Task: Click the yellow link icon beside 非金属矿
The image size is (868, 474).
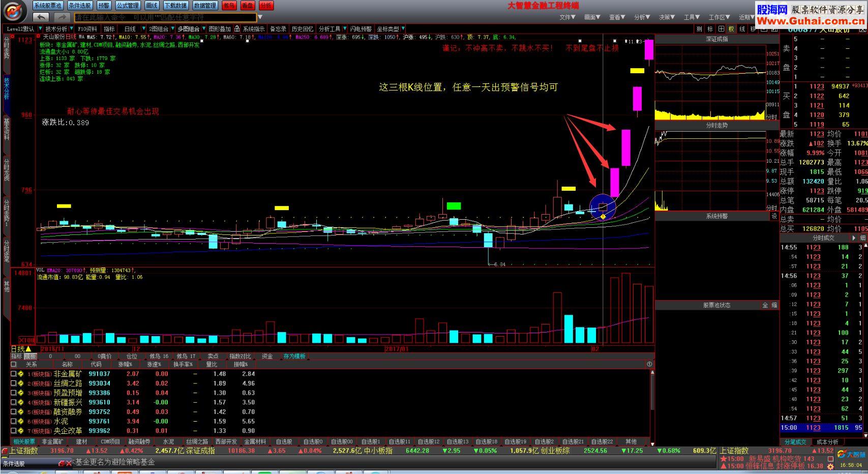Action: (x=21, y=374)
